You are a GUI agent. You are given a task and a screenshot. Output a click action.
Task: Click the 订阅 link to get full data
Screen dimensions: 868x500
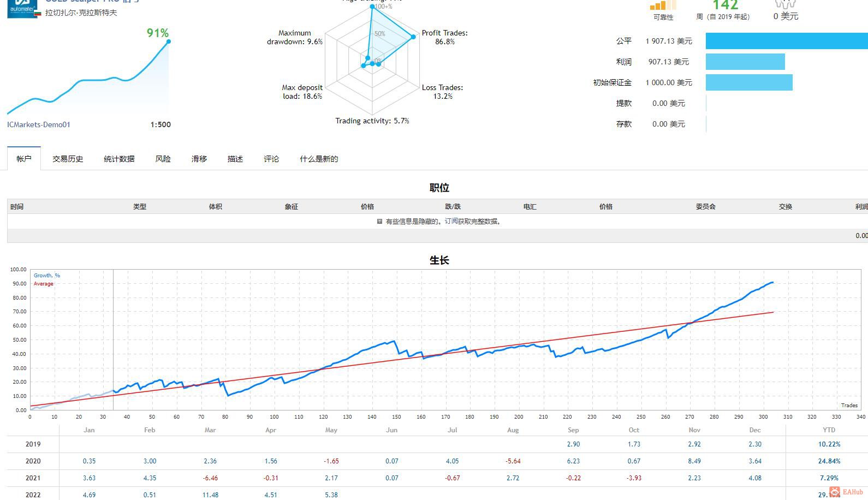coord(451,222)
